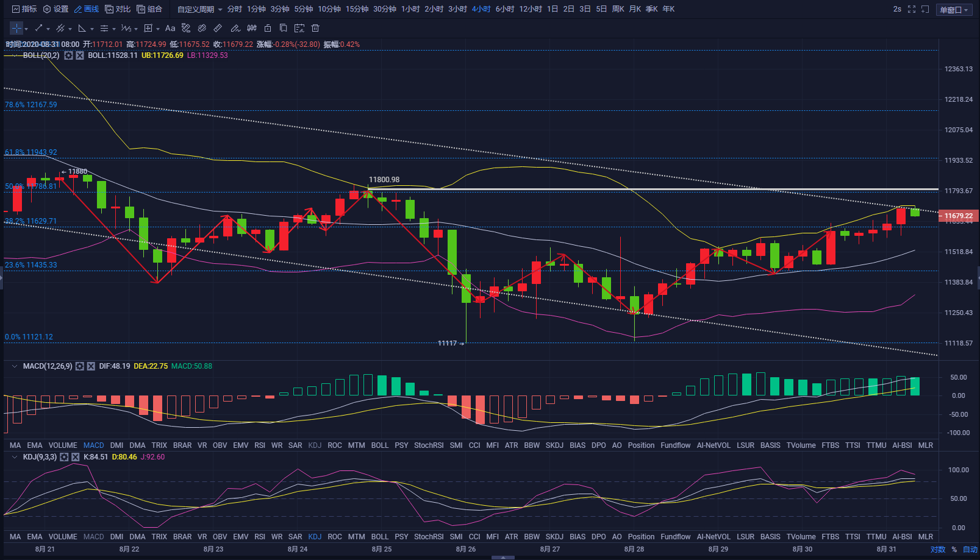Collapse the KDJ panel chevron
Screen dimensions: 980x560
(15, 457)
